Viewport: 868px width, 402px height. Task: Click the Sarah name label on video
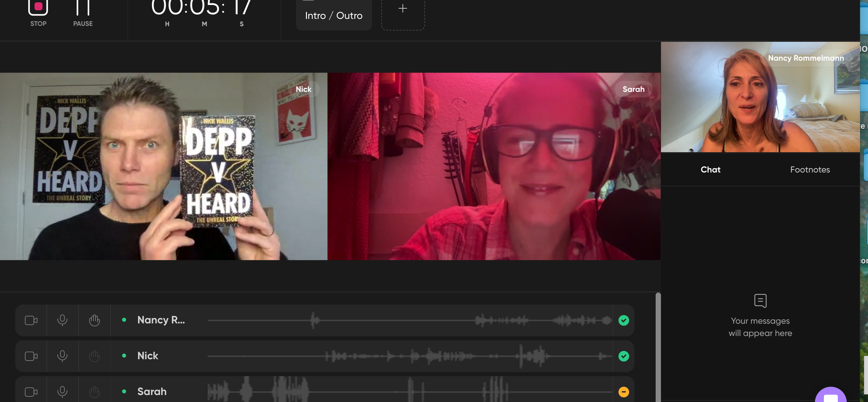633,89
